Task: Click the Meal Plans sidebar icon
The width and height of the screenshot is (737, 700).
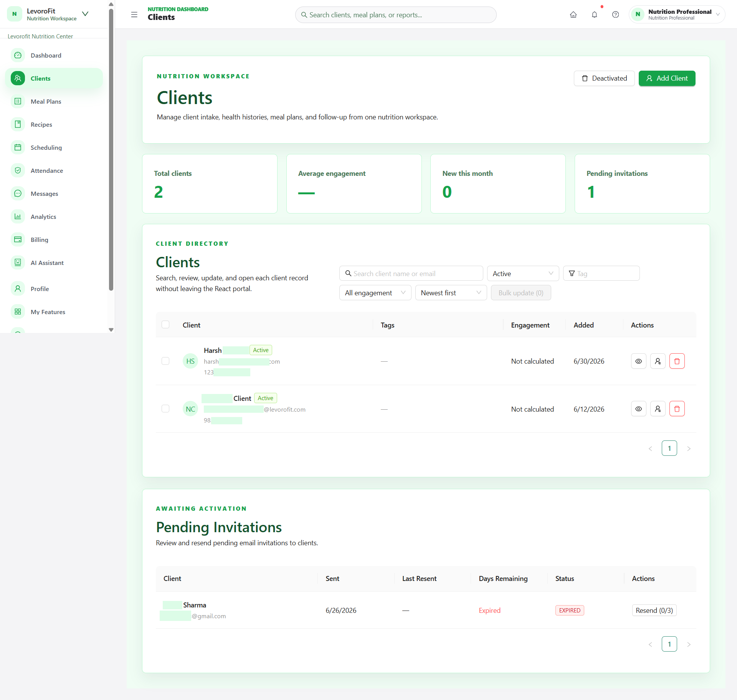Action: (18, 101)
